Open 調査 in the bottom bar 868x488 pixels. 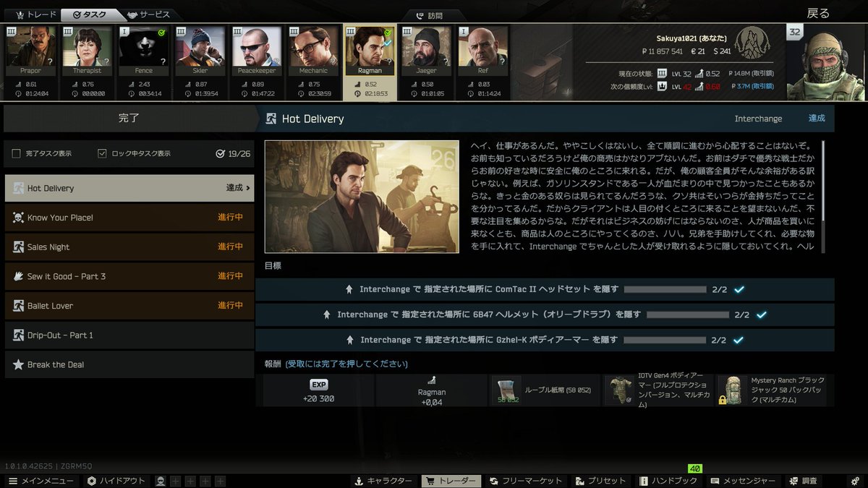804,481
